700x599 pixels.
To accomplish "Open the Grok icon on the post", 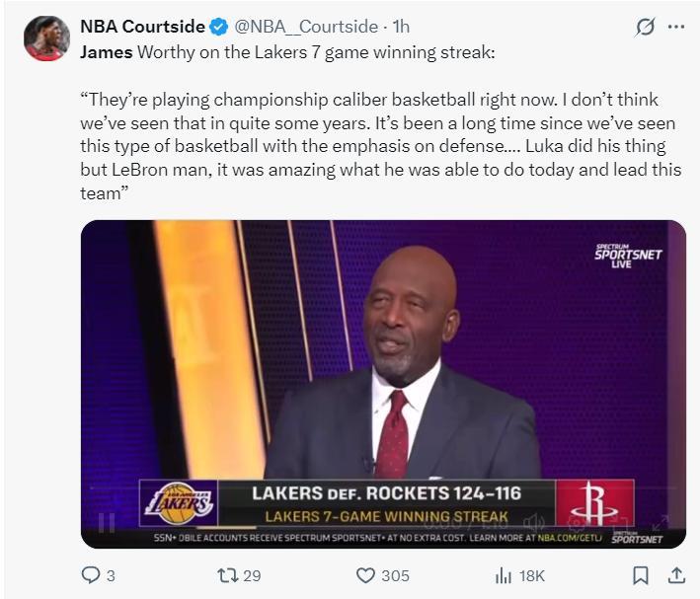I will tap(645, 27).
